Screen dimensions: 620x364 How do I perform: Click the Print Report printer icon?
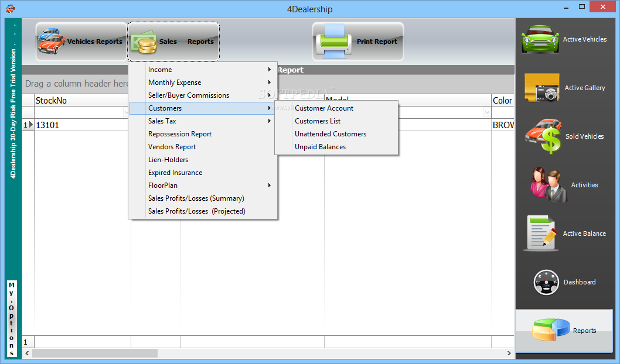(334, 41)
